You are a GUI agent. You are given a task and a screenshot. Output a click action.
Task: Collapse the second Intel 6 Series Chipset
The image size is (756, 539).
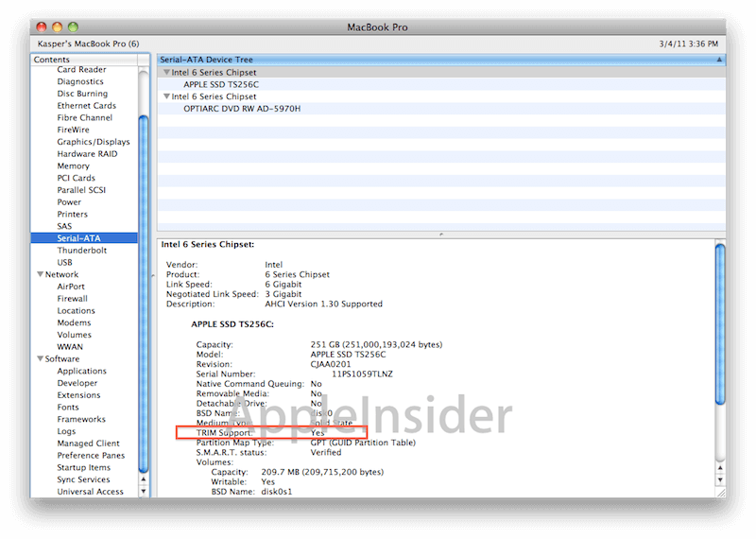click(167, 96)
